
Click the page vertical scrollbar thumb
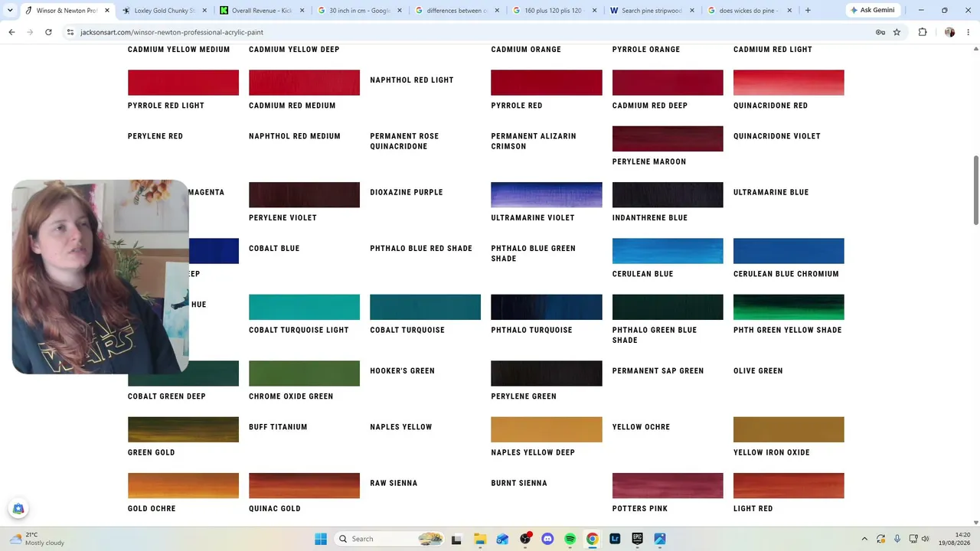coord(975,190)
